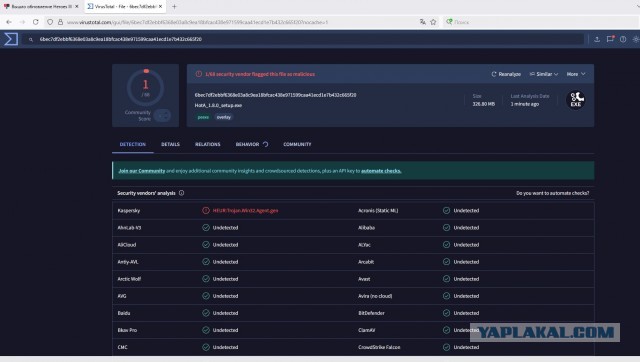Screen dimensions: 640x362
Task: Click the Antiy-AVL vendor name
Action: coord(128,262)
